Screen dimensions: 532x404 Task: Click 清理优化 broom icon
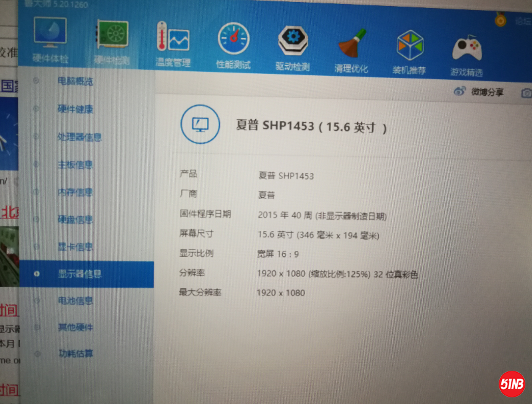pyautogui.click(x=351, y=47)
